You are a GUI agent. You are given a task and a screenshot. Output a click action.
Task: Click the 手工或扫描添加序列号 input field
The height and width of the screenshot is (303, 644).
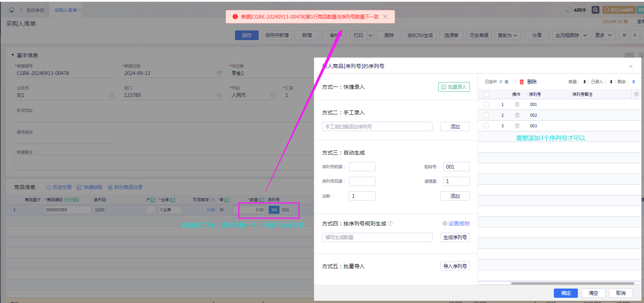(x=377, y=127)
